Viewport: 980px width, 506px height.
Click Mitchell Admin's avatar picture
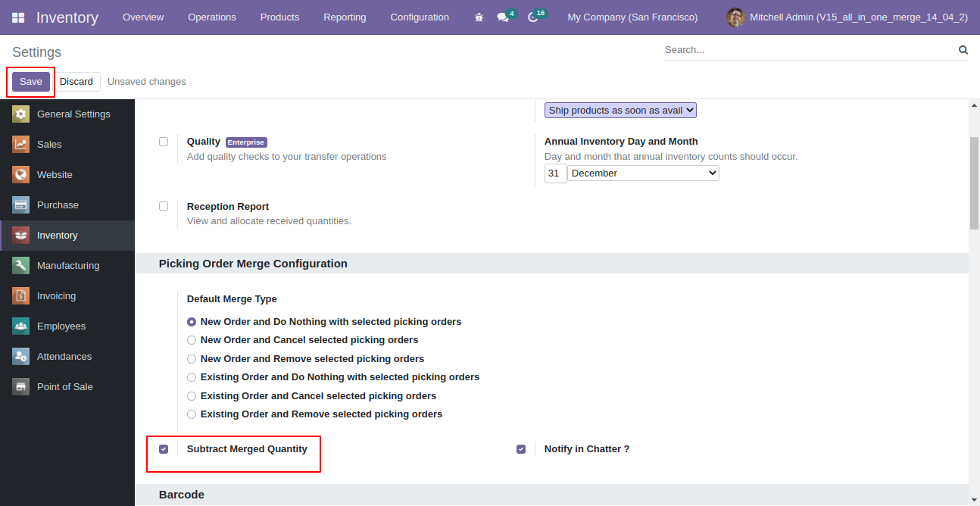pos(735,17)
